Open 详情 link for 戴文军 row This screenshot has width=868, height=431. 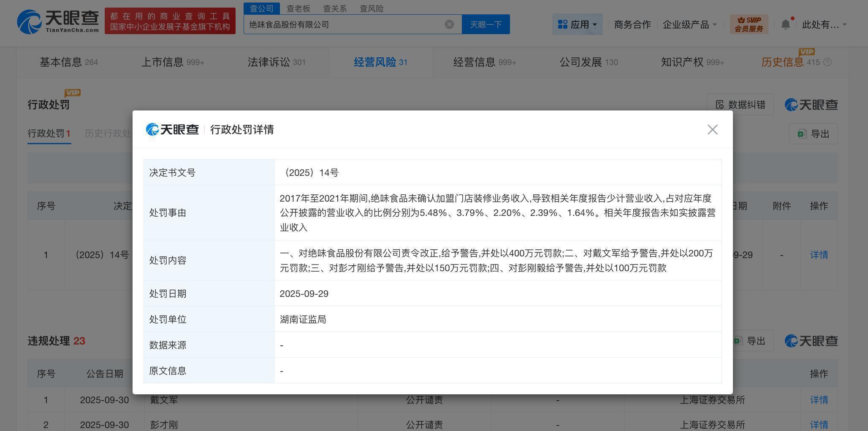[819, 400]
